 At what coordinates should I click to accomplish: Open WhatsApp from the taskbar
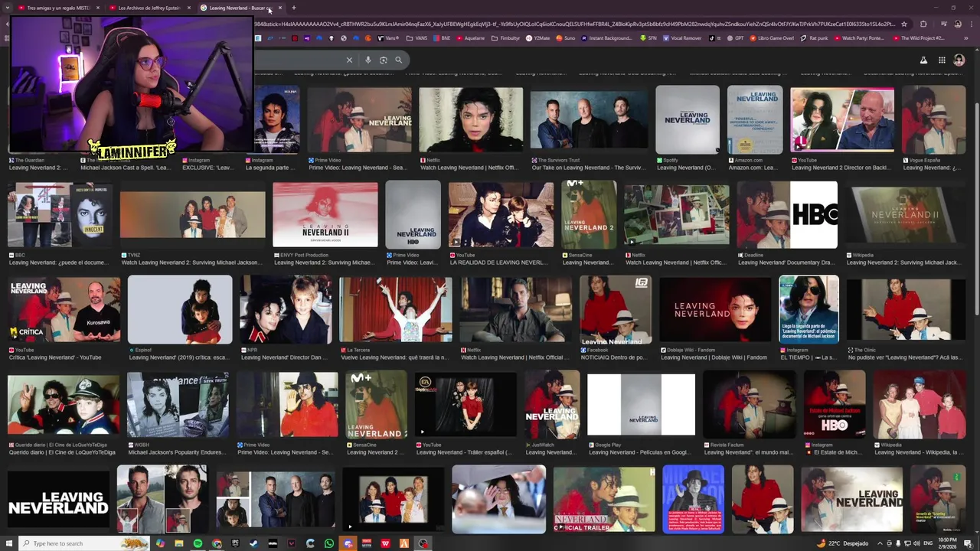(329, 543)
